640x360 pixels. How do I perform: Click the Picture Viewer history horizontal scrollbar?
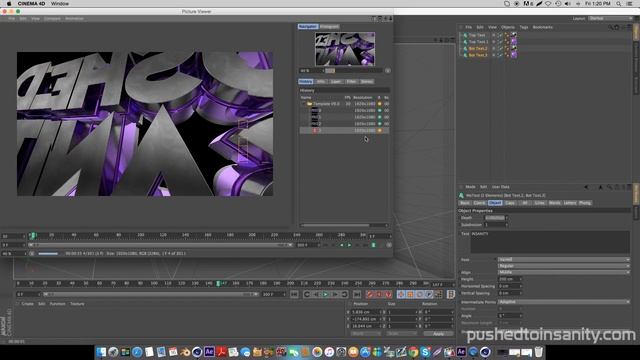(335, 225)
